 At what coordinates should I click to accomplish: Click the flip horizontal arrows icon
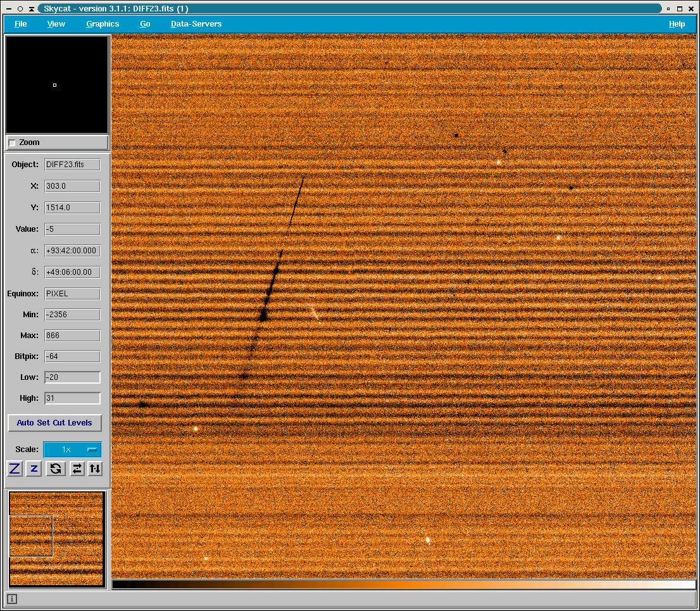coord(77,469)
